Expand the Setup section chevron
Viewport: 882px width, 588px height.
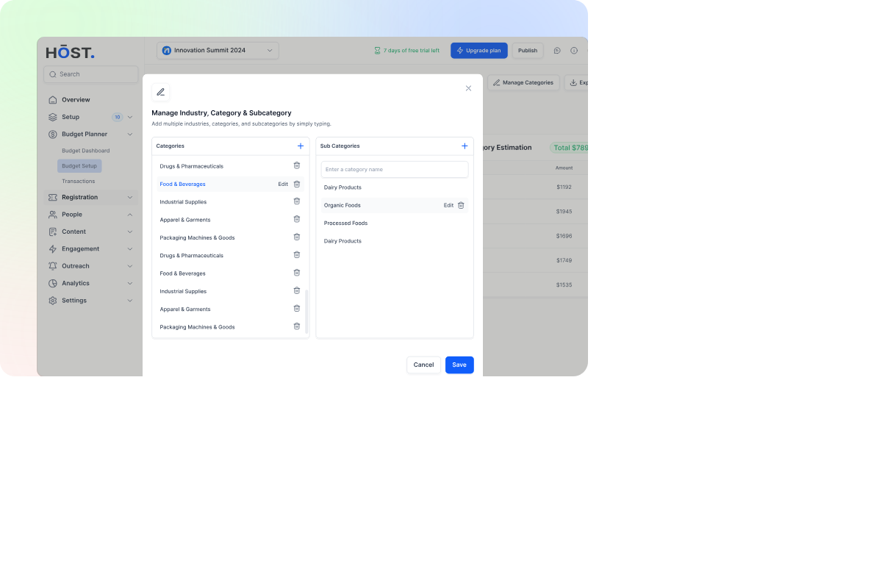tap(130, 117)
